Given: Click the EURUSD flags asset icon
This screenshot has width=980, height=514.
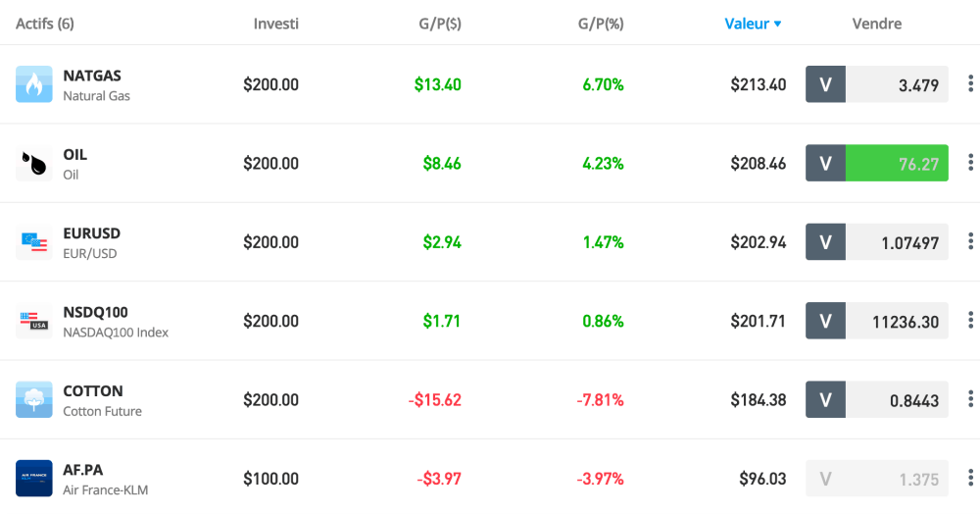Looking at the screenshot, I should click(x=34, y=242).
